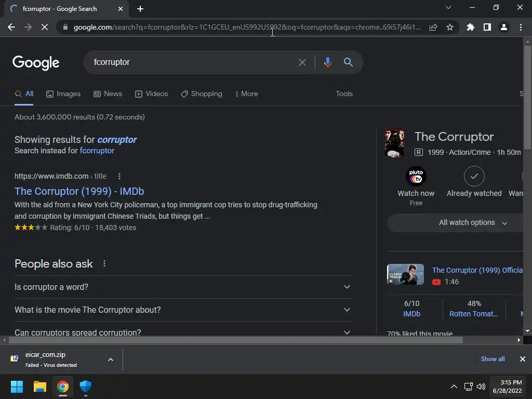Select the All results tab
The image size is (532, 399).
(24, 94)
